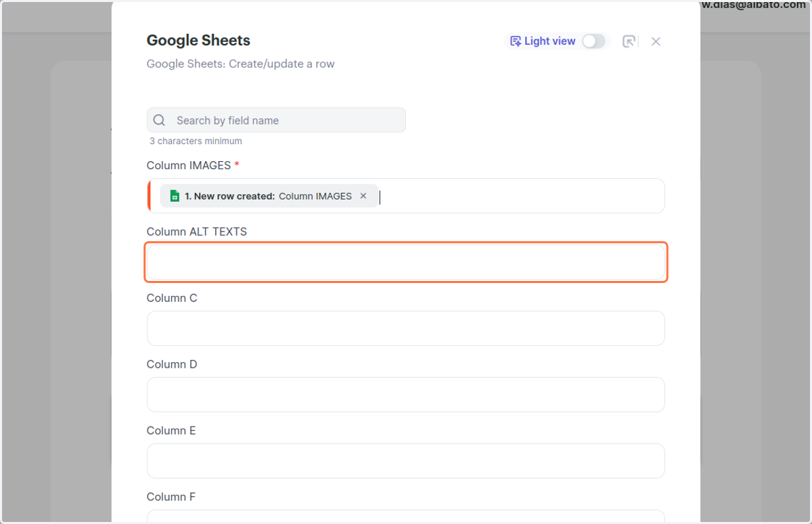Click the search magnifier icon
Image resolution: width=812 pixels, height=524 pixels.
[x=160, y=121]
